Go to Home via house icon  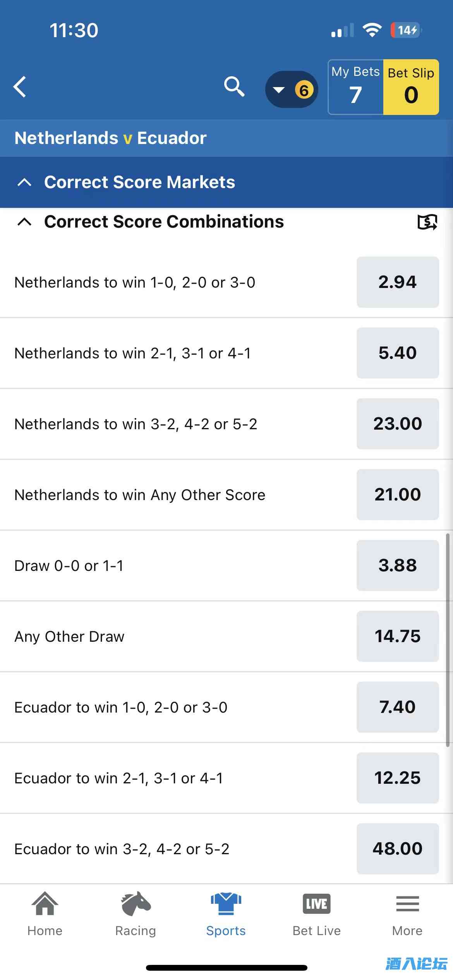point(45,914)
